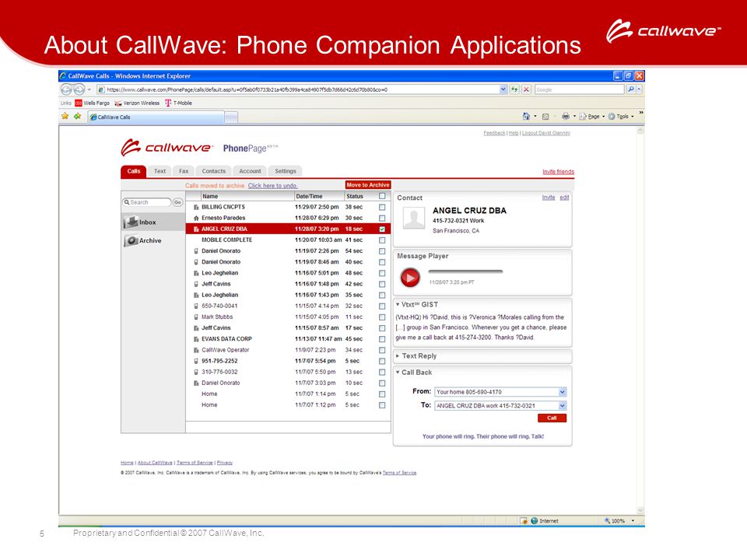Click the contact edit link
The image size is (747, 560).
(565, 197)
